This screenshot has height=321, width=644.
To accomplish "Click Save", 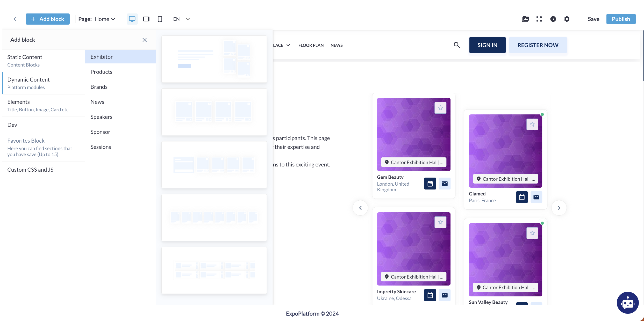I will click(593, 19).
